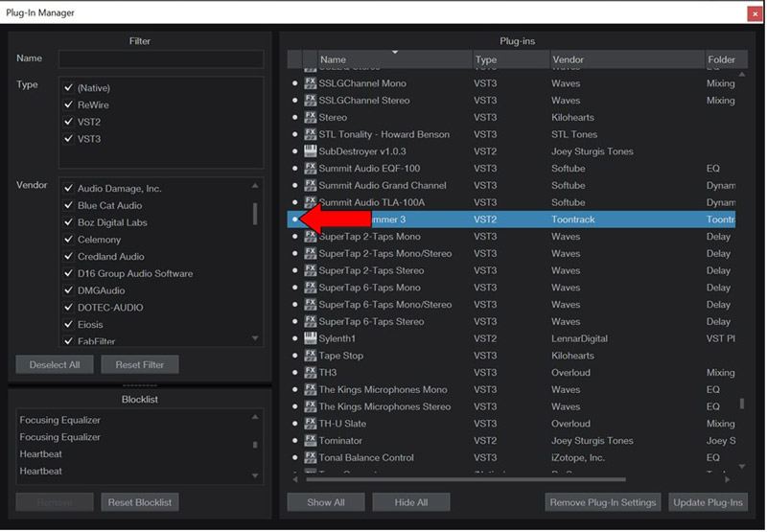
Task: Click the FX icon beside STL Tonality - Howard Benson
Action: (310, 134)
